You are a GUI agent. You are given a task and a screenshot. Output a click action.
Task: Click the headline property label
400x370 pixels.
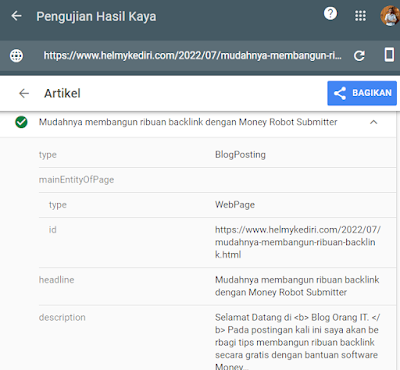click(57, 280)
